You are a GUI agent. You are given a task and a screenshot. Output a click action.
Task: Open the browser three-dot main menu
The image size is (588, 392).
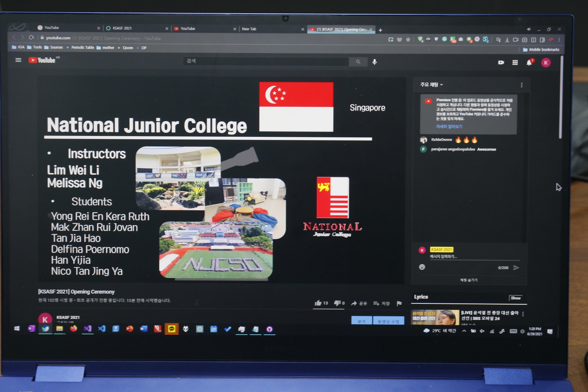coord(559,40)
